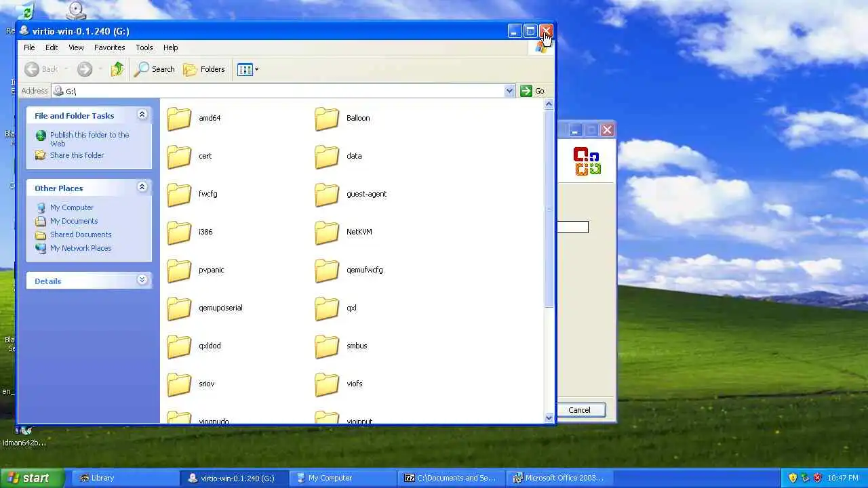The image size is (868, 488).
Task: Select the data folder icon
Action: click(x=327, y=157)
